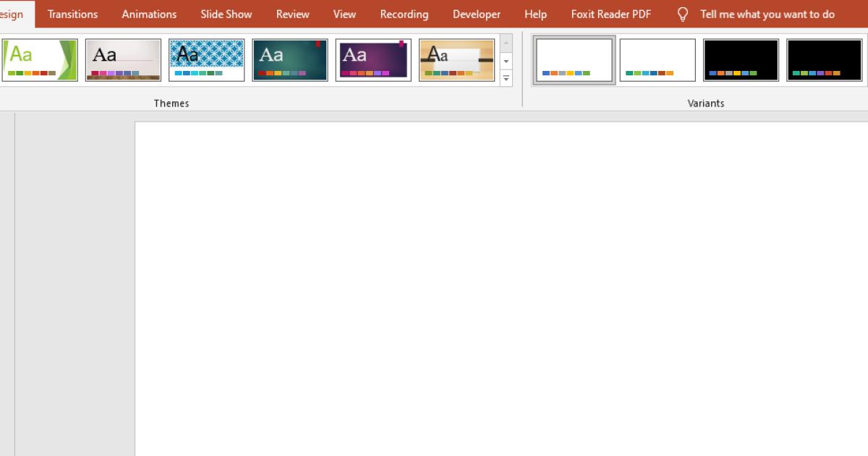Select the first black variant
Image resolution: width=868 pixels, height=456 pixels.
pyautogui.click(x=741, y=59)
